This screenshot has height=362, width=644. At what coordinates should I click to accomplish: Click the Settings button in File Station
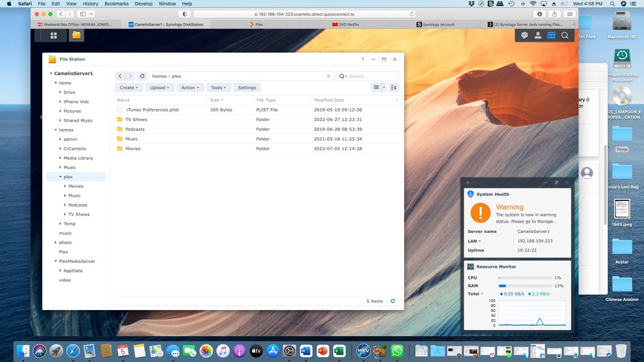pyautogui.click(x=247, y=87)
